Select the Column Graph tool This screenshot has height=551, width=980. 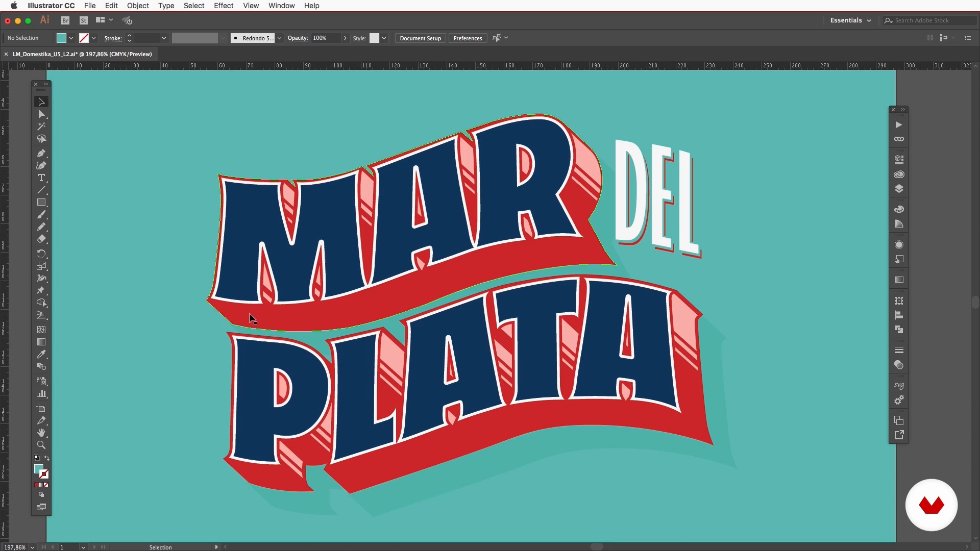click(41, 393)
